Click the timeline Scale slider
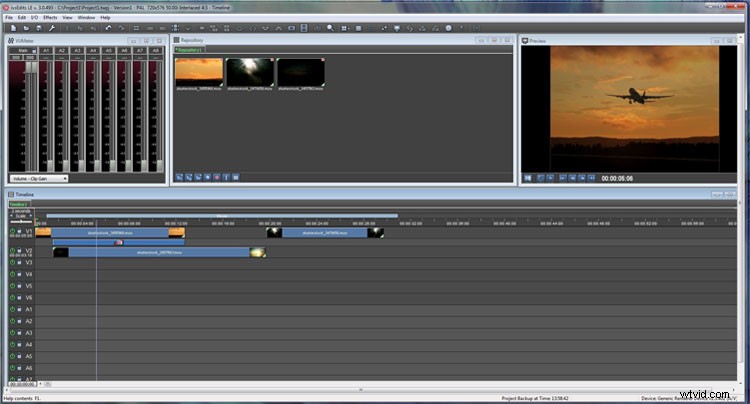This screenshot has width=750, height=404. click(22, 221)
